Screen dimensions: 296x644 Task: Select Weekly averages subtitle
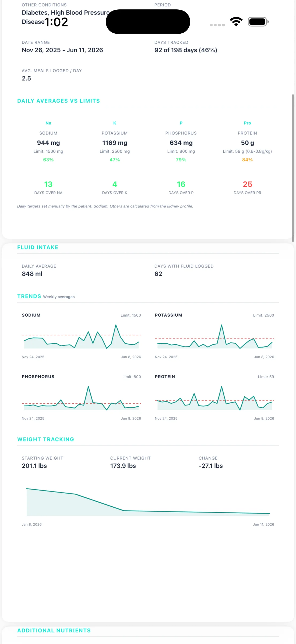point(59,297)
